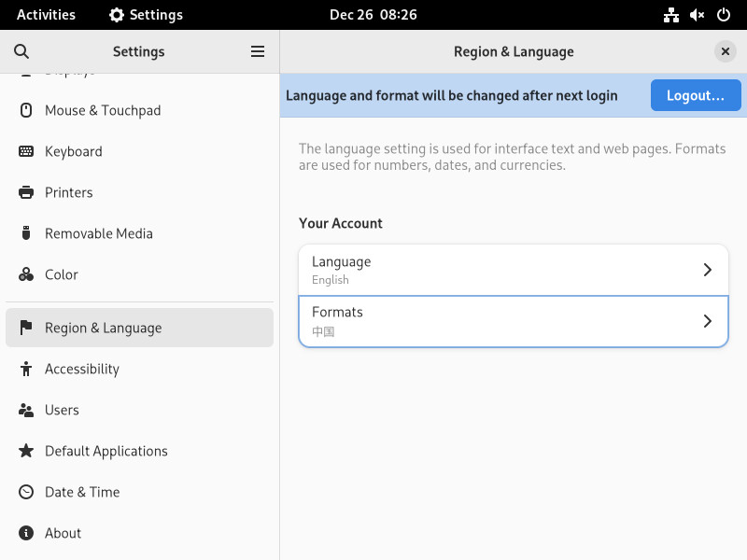Click the Mouse & Touchpad icon
Image resolution: width=747 pixels, height=560 pixels.
point(26,110)
